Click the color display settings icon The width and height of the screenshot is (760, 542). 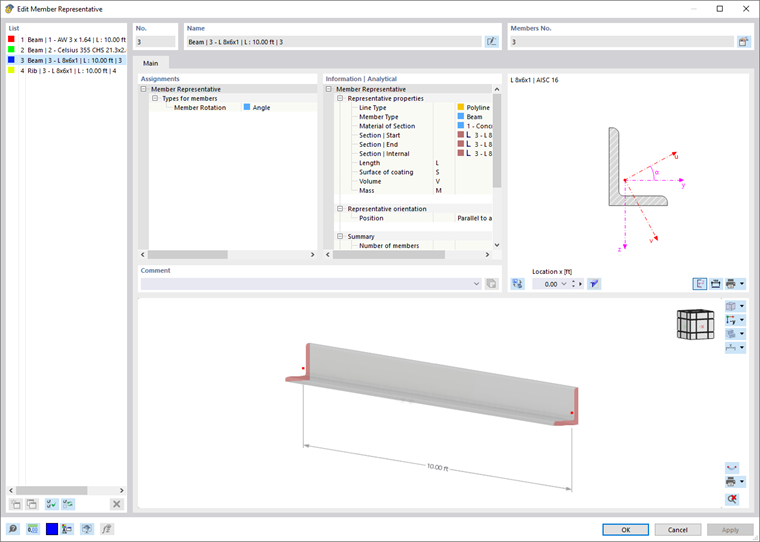(67, 529)
